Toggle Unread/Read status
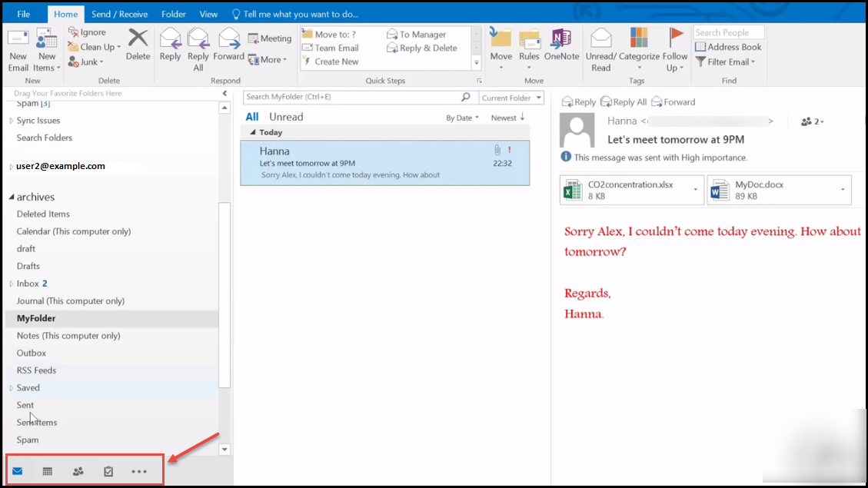Screen dimensions: 868x488 click(x=600, y=50)
